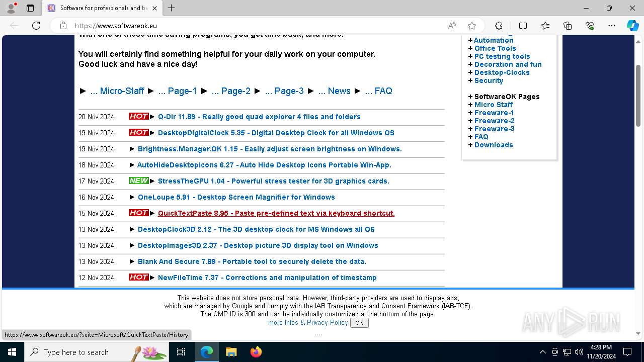Close the Software for professionals tab
Screen dimensions: 644x362
pyautogui.click(x=154, y=8)
